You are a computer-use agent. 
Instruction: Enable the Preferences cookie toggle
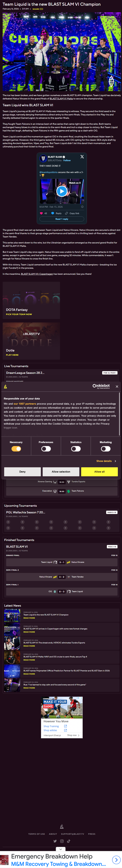point(46,449)
